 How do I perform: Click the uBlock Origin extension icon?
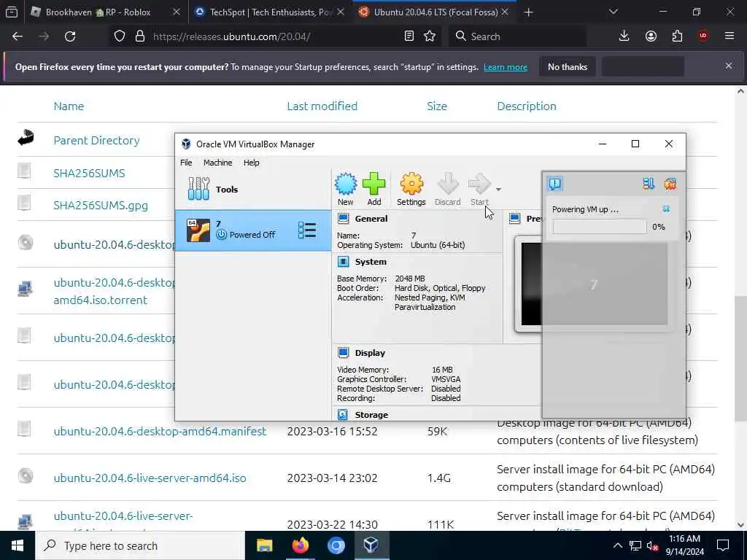pos(703,36)
